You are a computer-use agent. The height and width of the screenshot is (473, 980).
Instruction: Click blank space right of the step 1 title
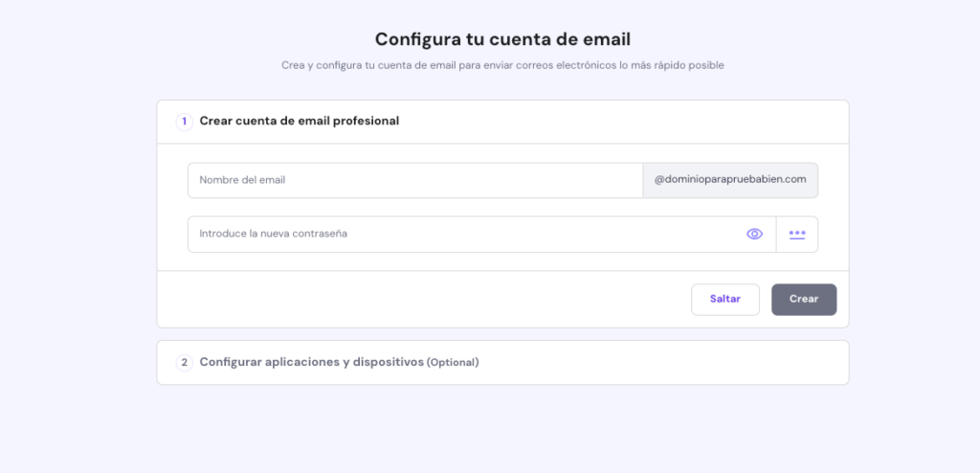click(622, 122)
